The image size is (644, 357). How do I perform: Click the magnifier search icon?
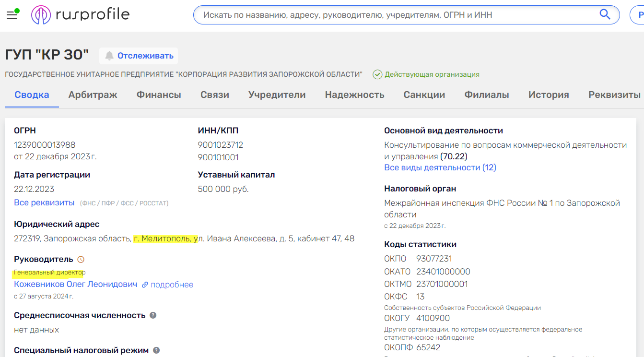coord(605,14)
